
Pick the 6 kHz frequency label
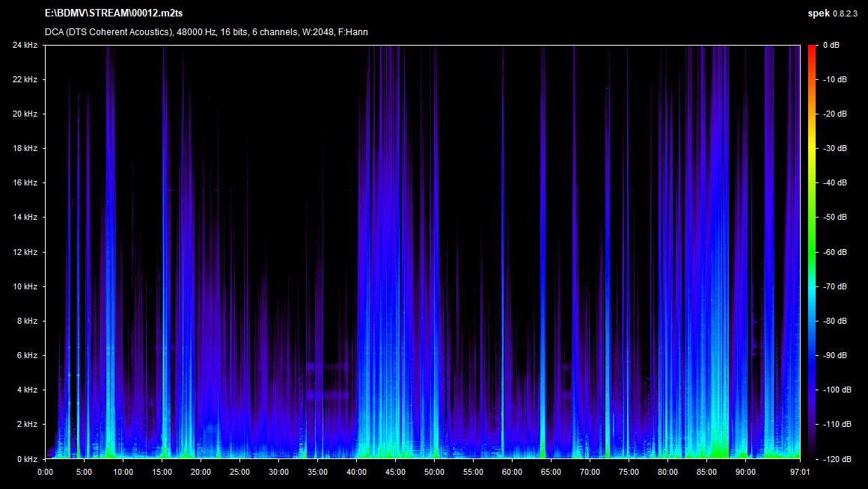coord(27,356)
